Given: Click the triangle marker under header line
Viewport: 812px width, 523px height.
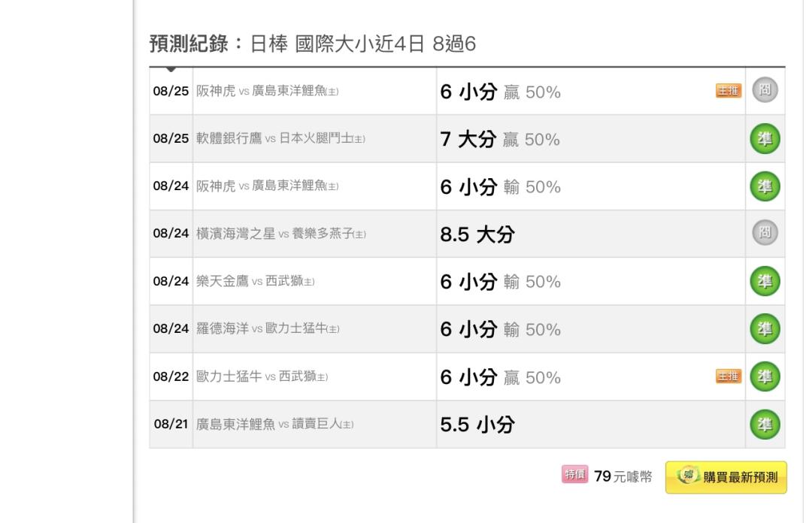Looking at the screenshot, I should [x=171, y=69].
